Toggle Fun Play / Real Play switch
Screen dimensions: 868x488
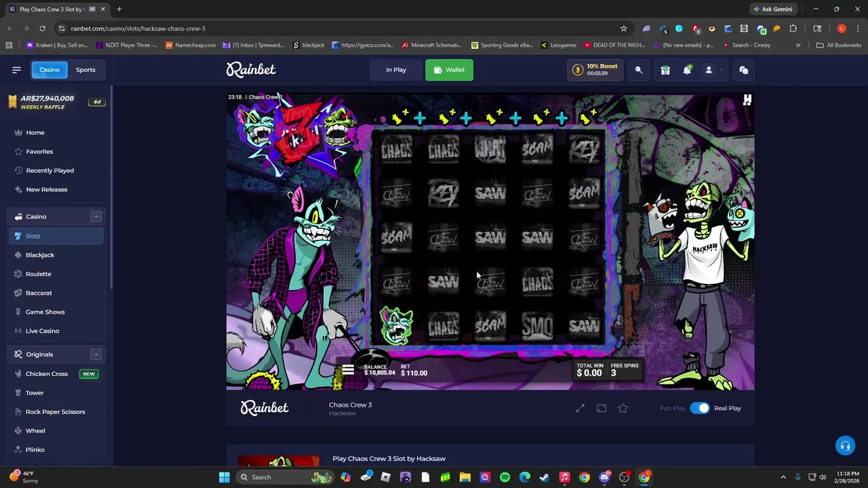(699, 408)
